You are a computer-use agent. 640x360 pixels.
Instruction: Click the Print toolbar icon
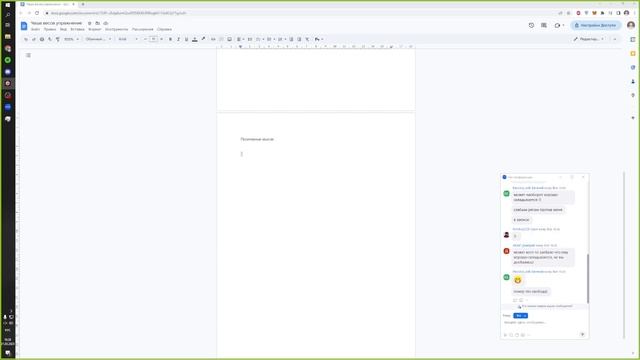(x=42, y=39)
